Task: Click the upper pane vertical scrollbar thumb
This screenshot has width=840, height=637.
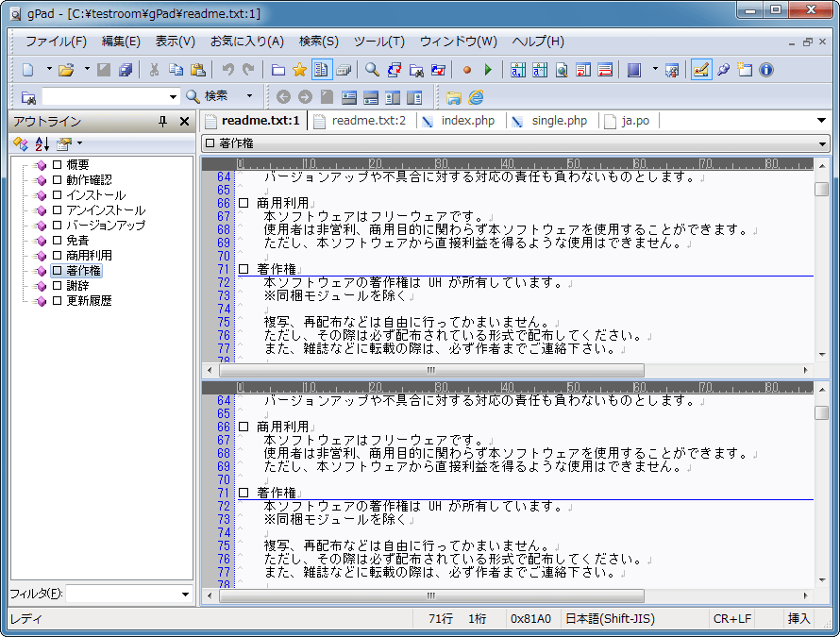Action: (x=822, y=189)
